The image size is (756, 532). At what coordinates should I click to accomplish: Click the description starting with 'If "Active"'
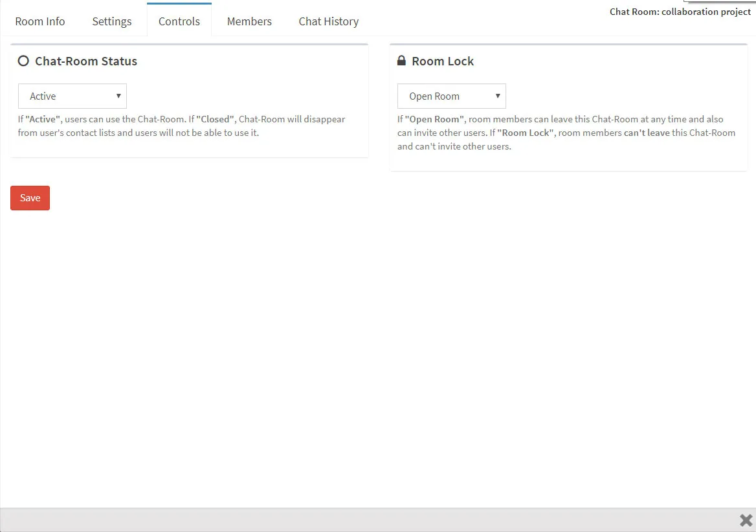(x=181, y=126)
